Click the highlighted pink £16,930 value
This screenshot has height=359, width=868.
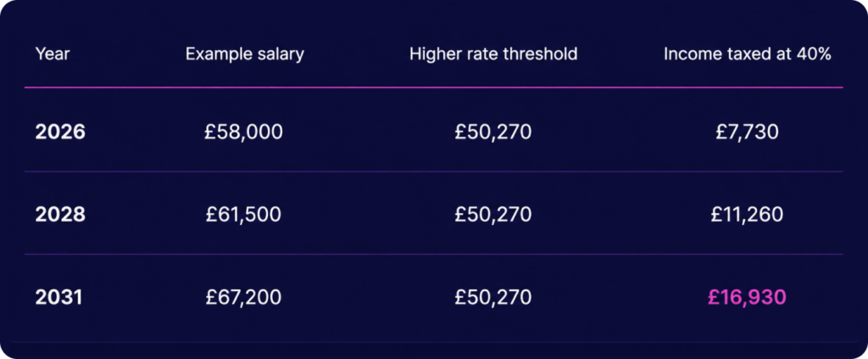tap(748, 298)
